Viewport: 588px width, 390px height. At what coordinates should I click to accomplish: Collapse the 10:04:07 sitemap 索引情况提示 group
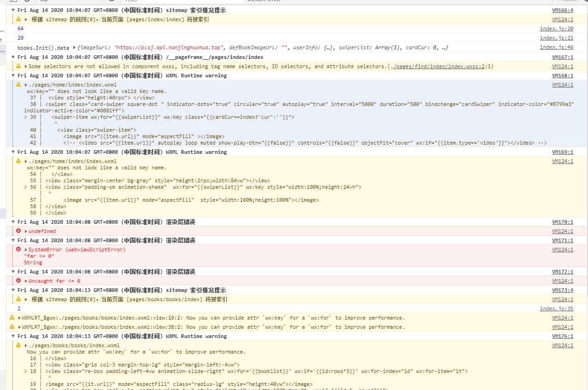point(13,10)
